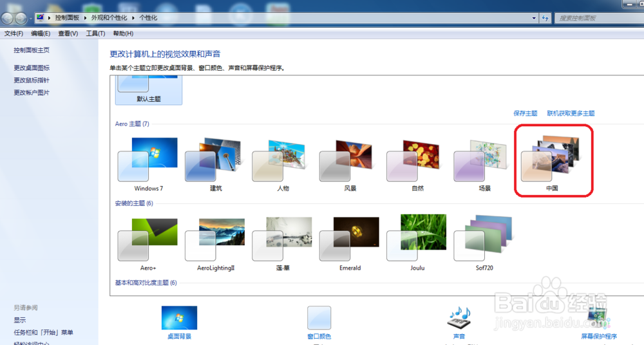Screen dimensions: 644x345
Task: Choose the AeroLightingII theme
Action: [x=216, y=243]
